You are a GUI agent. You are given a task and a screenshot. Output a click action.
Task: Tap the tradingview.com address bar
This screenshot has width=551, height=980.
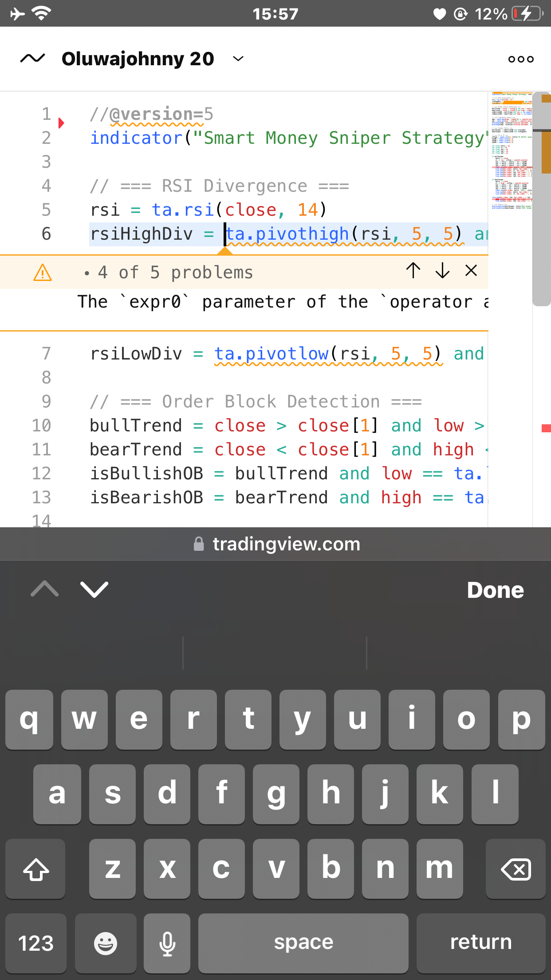click(277, 544)
